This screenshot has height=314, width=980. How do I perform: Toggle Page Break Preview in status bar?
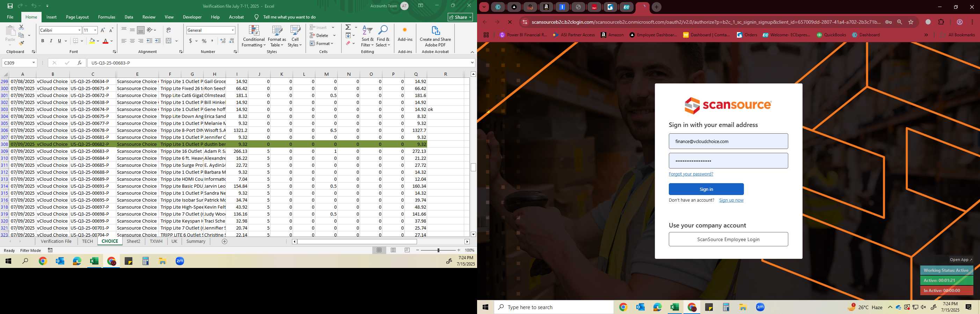(x=407, y=250)
